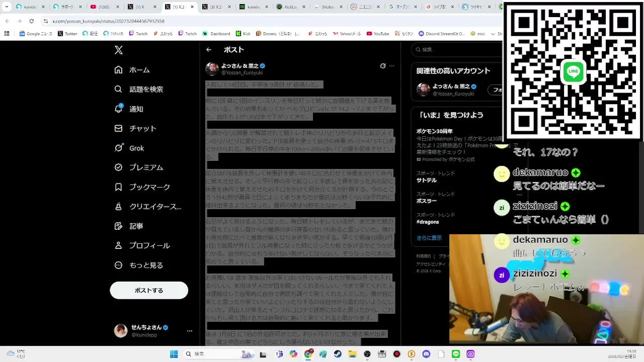The width and height of the screenshot is (644, 362).
Task: Expand もっと見る menu
Action: (x=138, y=265)
